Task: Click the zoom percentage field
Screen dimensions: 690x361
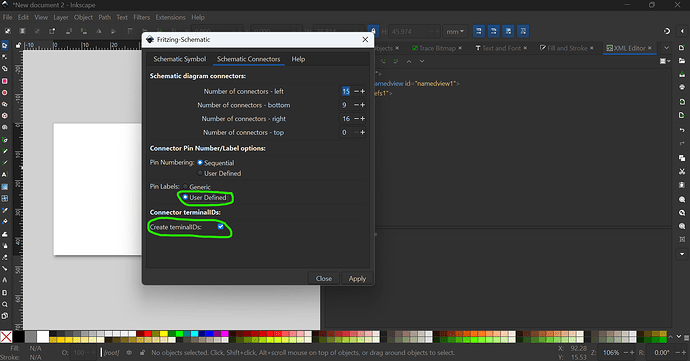Action: [x=610, y=353]
